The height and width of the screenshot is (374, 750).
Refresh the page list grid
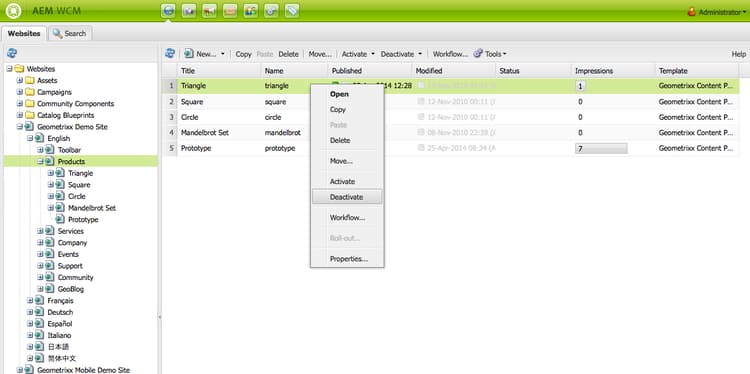click(170, 54)
